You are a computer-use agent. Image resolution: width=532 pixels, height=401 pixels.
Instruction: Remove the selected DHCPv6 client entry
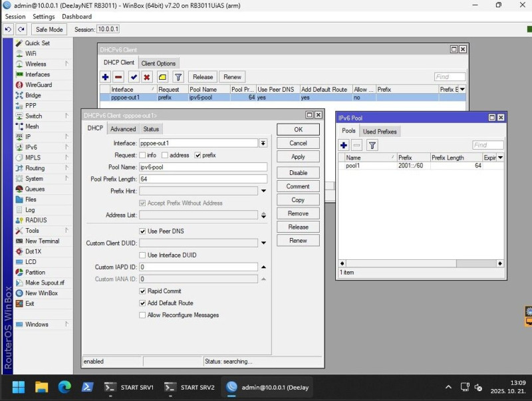coord(118,77)
